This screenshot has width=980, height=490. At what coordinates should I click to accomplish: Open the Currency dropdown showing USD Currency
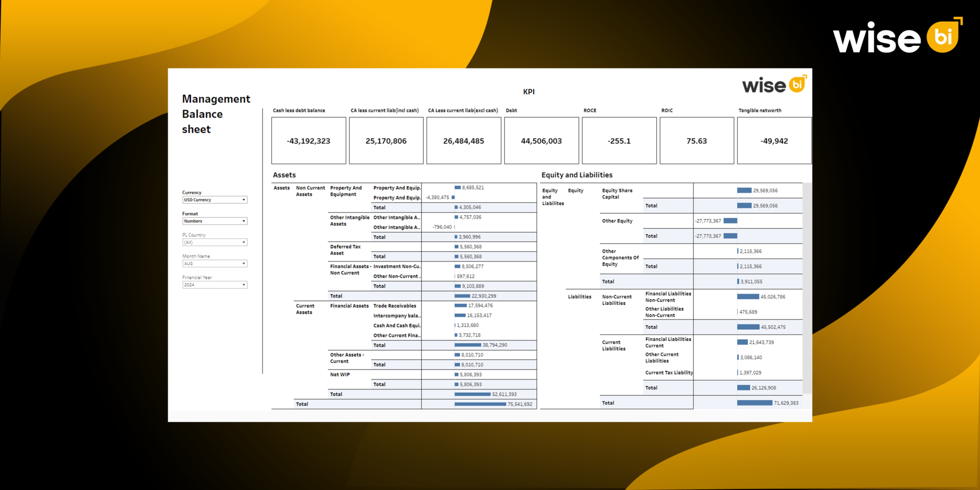214,200
